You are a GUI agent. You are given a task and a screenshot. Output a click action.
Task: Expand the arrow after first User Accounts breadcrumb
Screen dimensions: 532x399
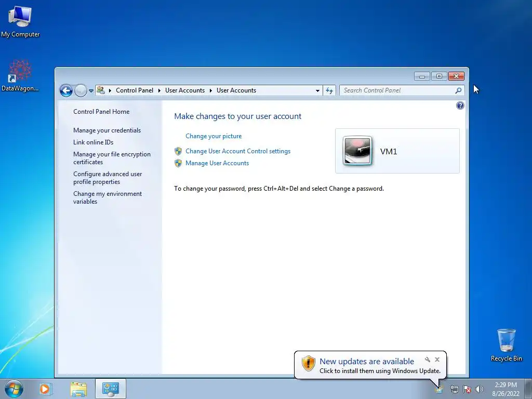pyautogui.click(x=211, y=90)
